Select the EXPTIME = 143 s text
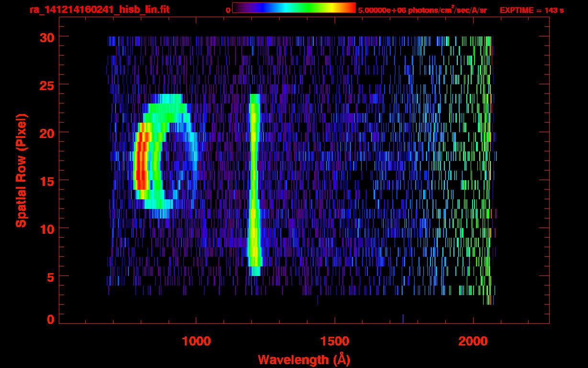The height and width of the screenshot is (368, 588). [x=531, y=10]
